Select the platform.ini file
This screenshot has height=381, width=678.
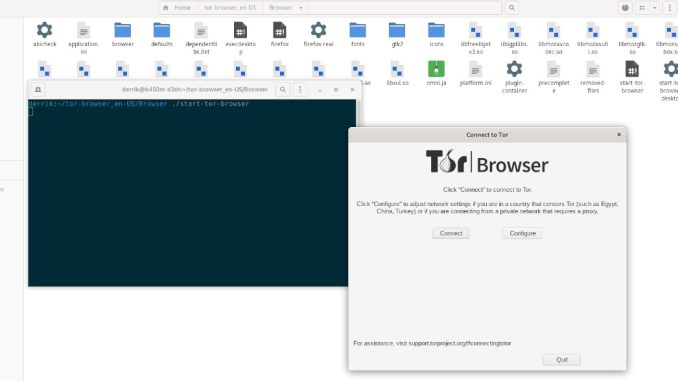476,73
